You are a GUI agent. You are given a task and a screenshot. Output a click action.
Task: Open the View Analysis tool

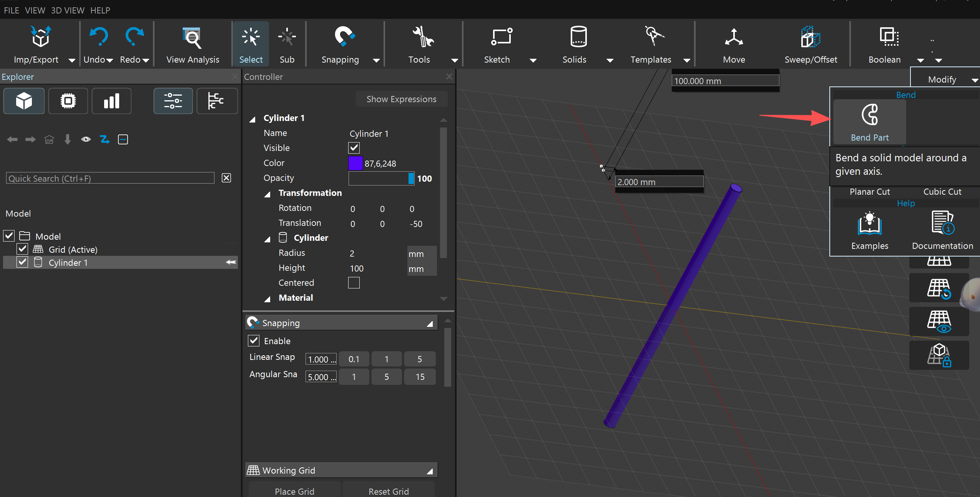point(193,38)
